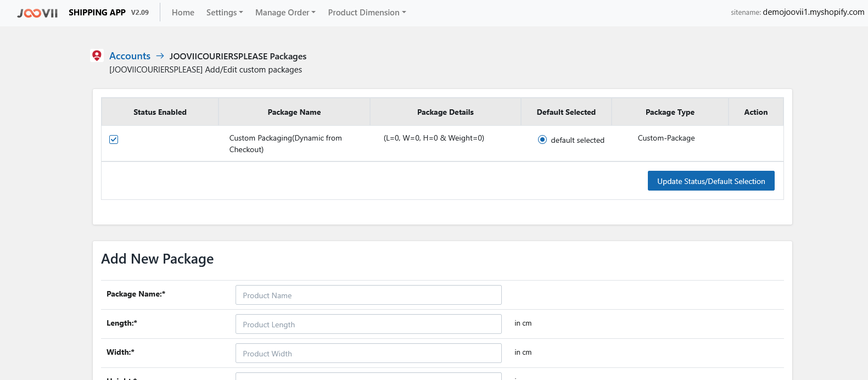Go to the Home menu item
868x380 pixels.
coord(183,13)
